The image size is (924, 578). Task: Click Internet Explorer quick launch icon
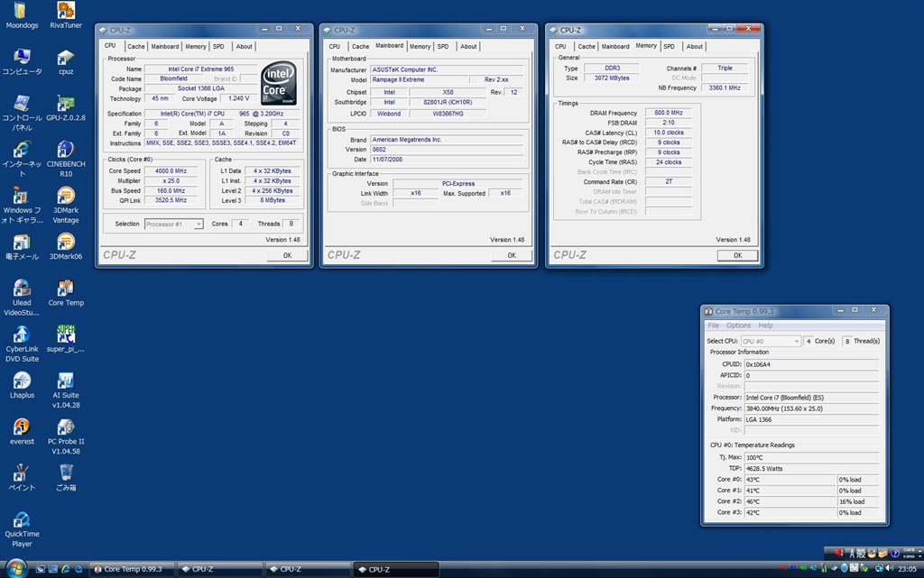click(x=65, y=569)
